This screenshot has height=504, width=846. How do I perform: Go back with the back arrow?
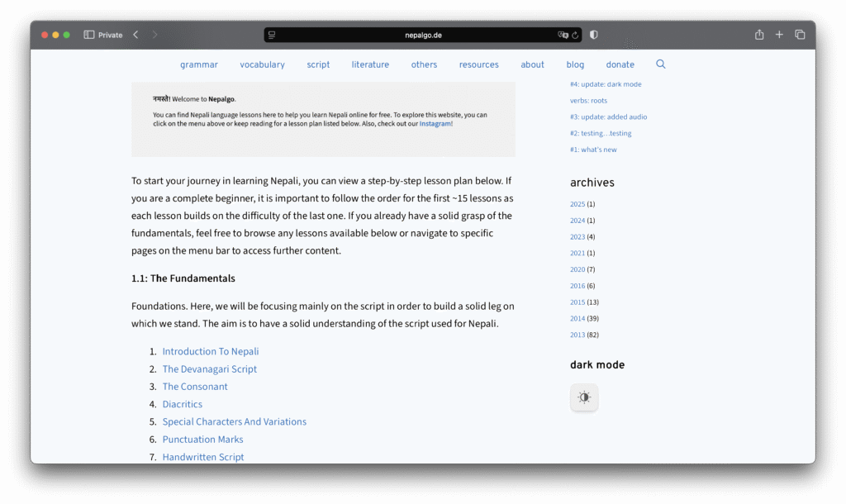click(136, 35)
